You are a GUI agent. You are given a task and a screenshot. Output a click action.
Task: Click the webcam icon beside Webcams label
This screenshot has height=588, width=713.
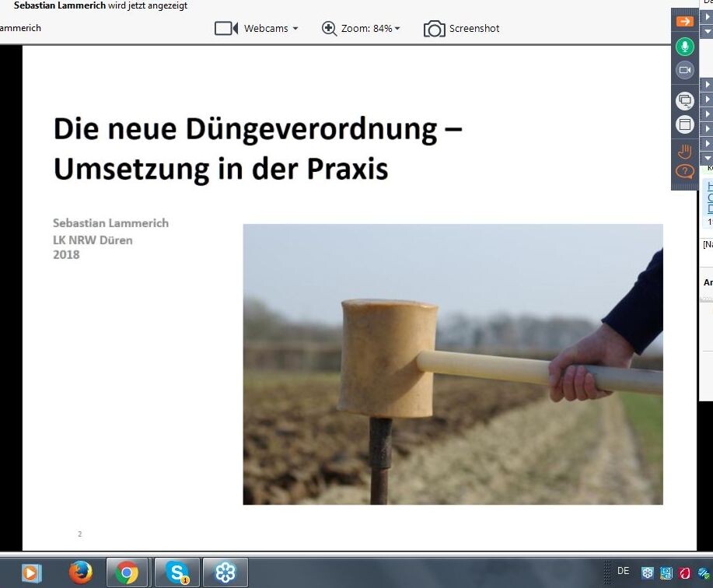tap(225, 29)
